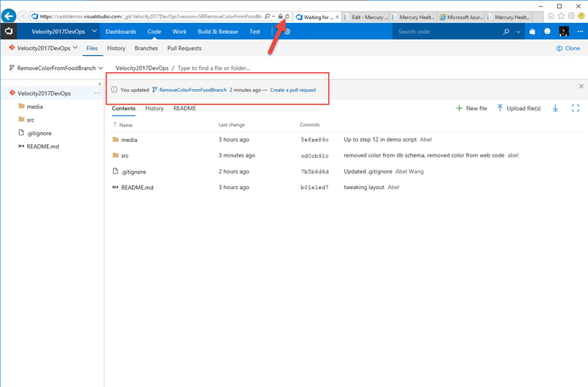This screenshot has width=588, height=387.
Task: Go back with the browser back arrow
Action: [9, 16]
